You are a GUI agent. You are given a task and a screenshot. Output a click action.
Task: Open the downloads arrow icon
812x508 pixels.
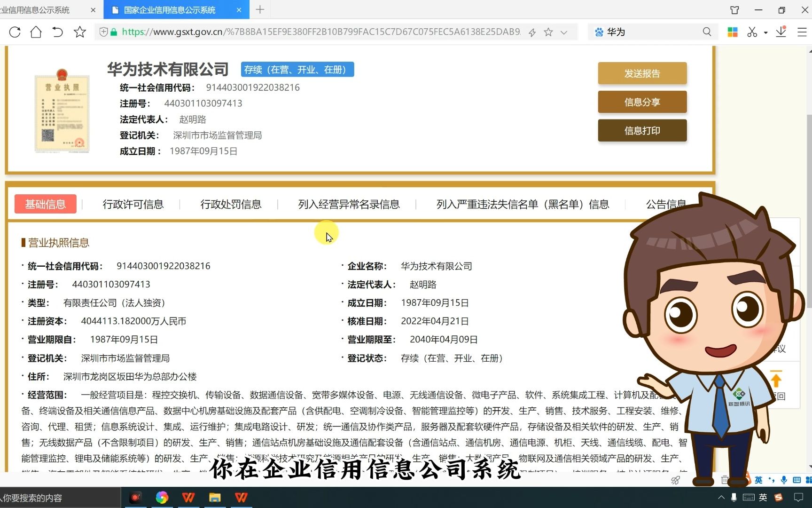781,32
